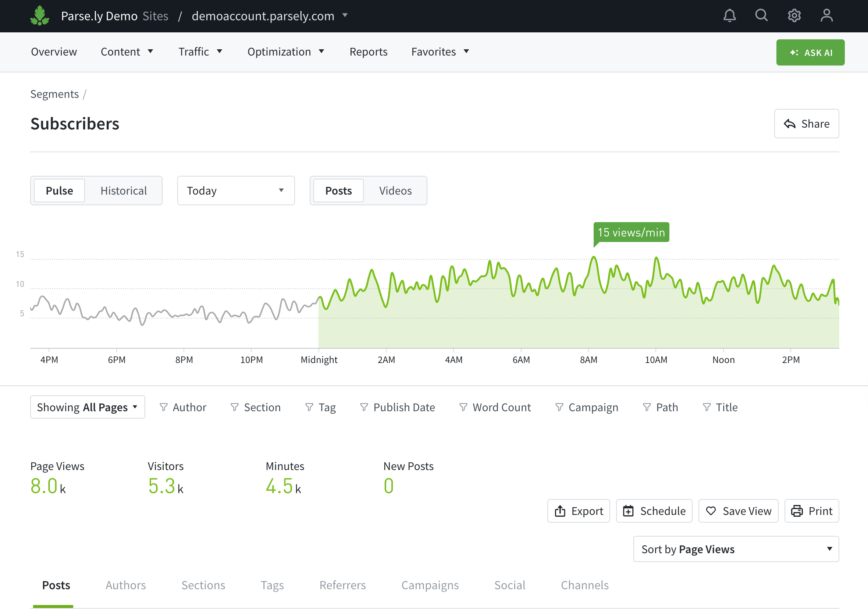
Task: Open the notifications bell
Action: click(x=729, y=16)
